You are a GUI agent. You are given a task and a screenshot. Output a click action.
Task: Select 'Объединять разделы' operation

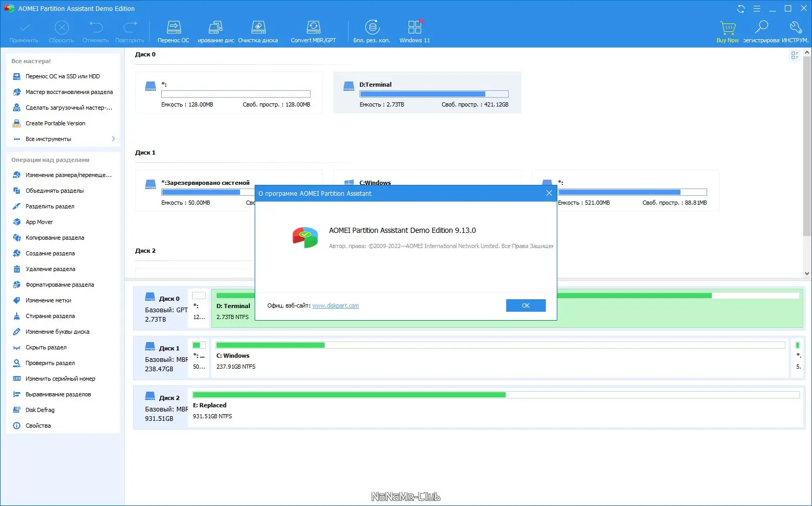(x=55, y=191)
